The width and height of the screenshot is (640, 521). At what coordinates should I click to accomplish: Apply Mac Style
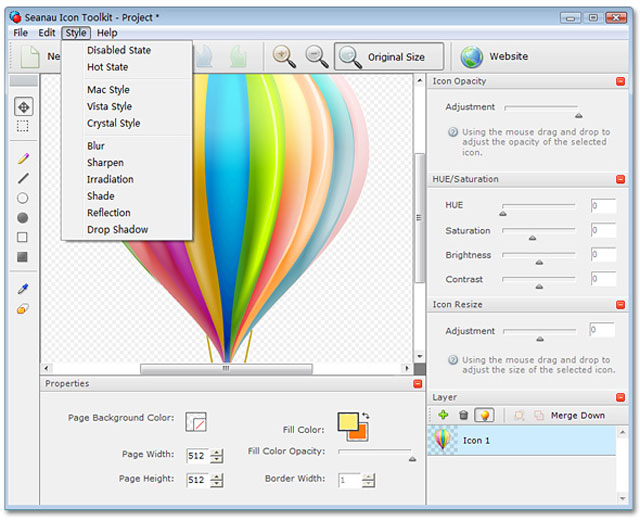(x=108, y=89)
